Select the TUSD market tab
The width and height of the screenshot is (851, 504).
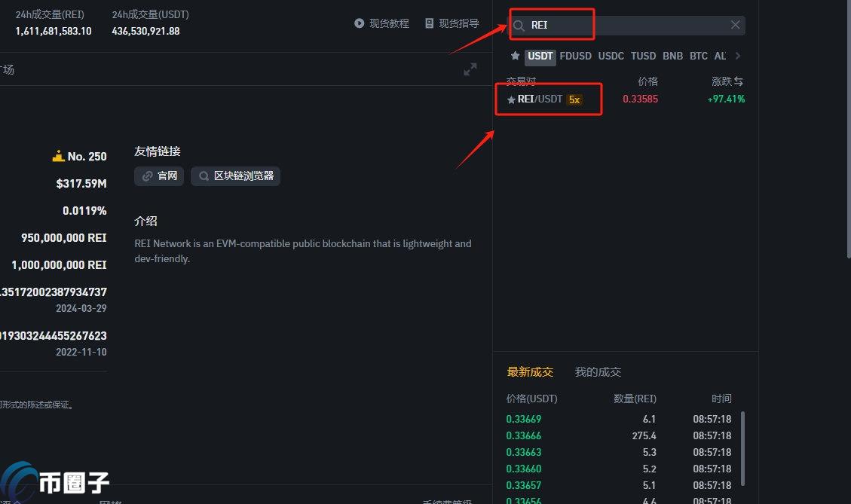(643, 56)
